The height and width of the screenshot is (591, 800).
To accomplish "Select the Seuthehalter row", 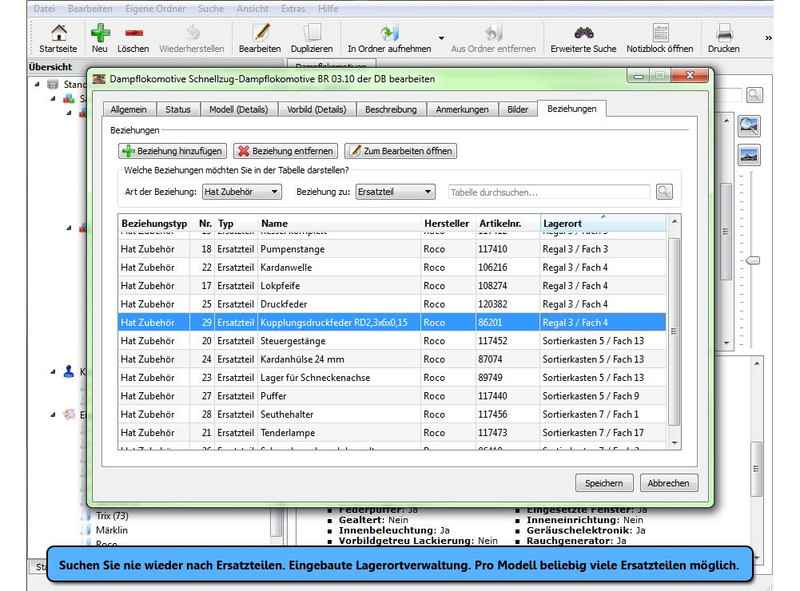I will coord(392,414).
